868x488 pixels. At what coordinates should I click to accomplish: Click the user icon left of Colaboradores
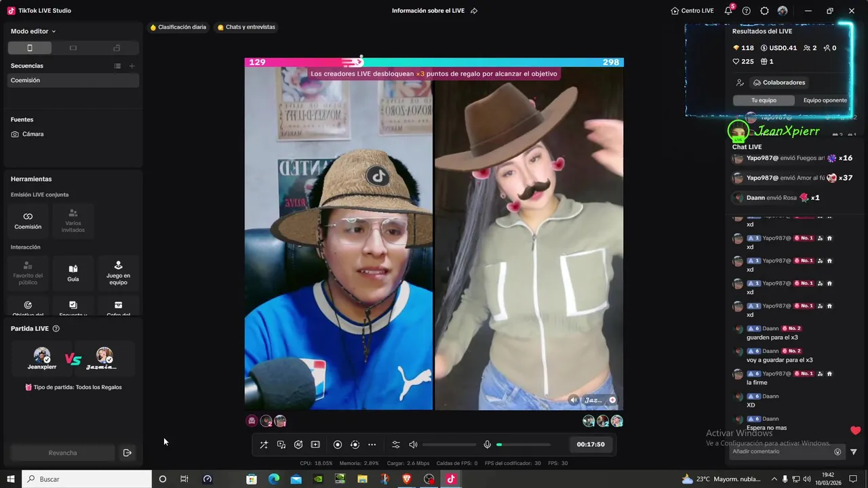[740, 83]
